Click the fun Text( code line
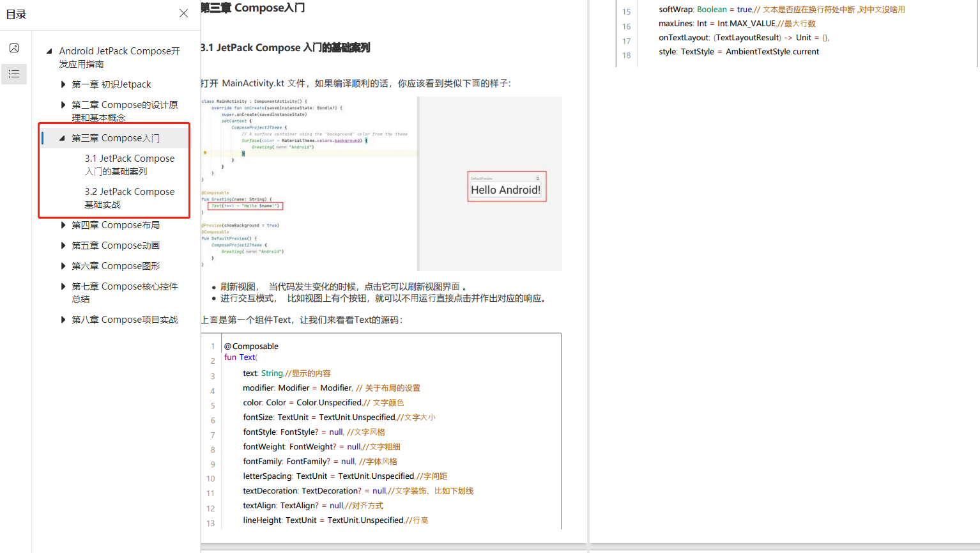Image resolution: width=980 pixels, height=553 pixels. pos(241,357)
